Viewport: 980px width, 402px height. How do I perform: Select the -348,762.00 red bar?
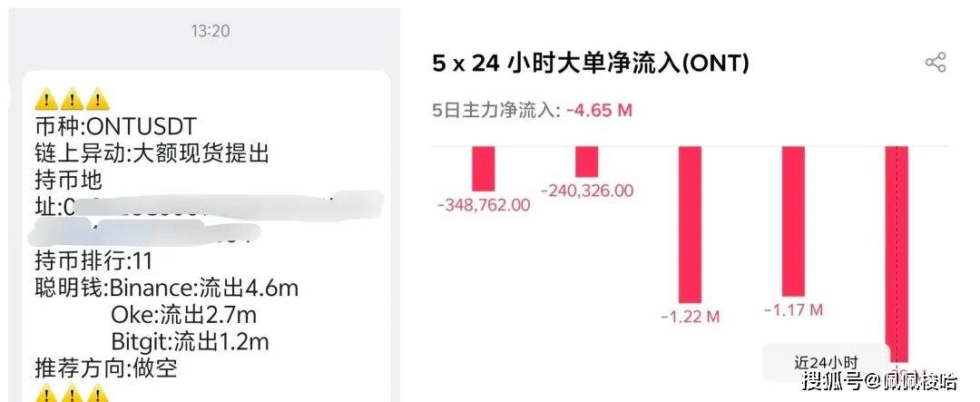[x=484, y=169]
